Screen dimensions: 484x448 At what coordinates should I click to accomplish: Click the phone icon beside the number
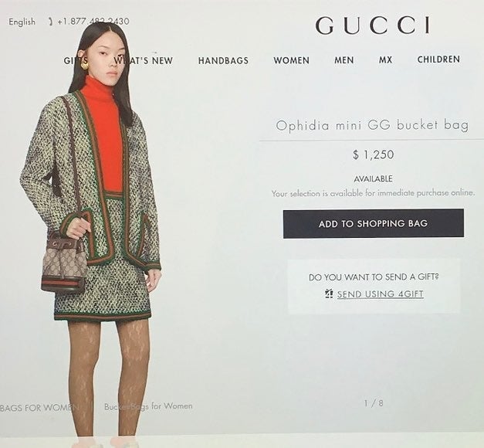[51, 22]
